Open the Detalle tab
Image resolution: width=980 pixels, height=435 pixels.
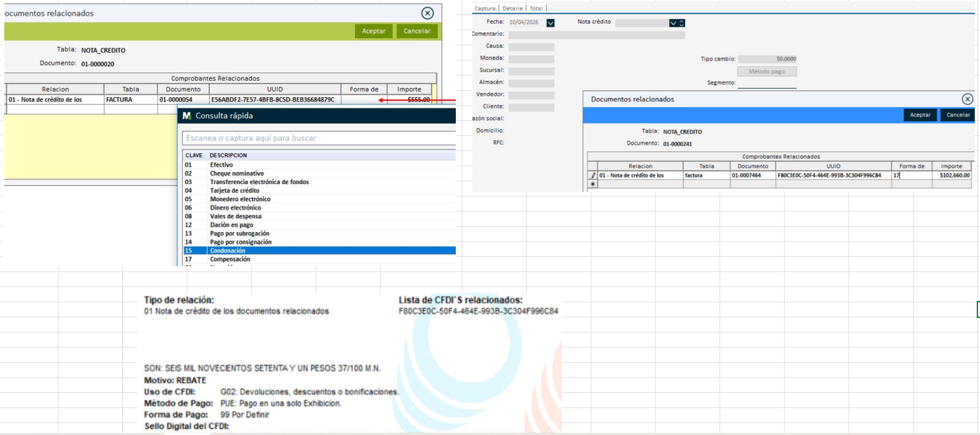(512, 9)
